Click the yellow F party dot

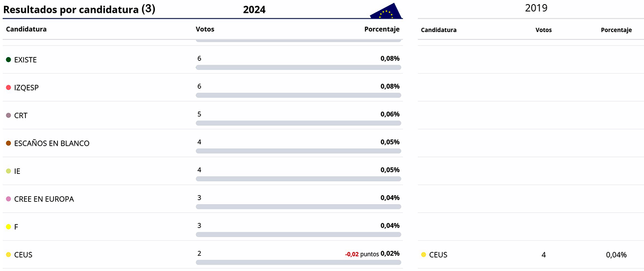[8, 227]
